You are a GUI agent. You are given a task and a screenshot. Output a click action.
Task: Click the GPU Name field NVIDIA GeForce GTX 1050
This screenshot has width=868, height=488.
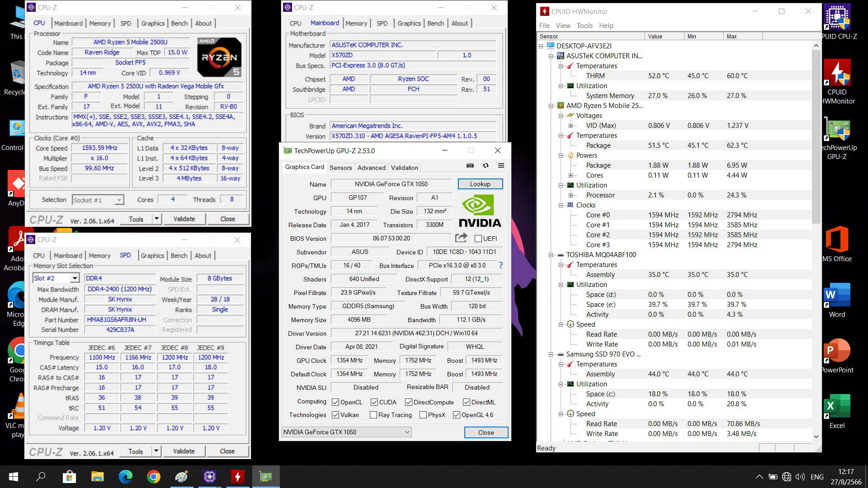coord(391,184)
